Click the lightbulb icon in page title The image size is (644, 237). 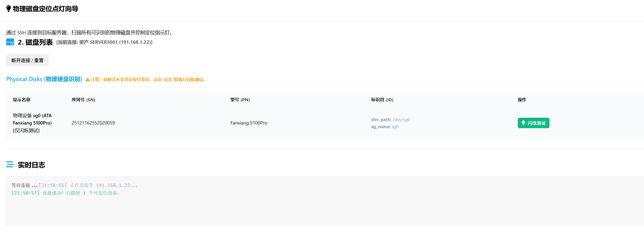(9, 9)
